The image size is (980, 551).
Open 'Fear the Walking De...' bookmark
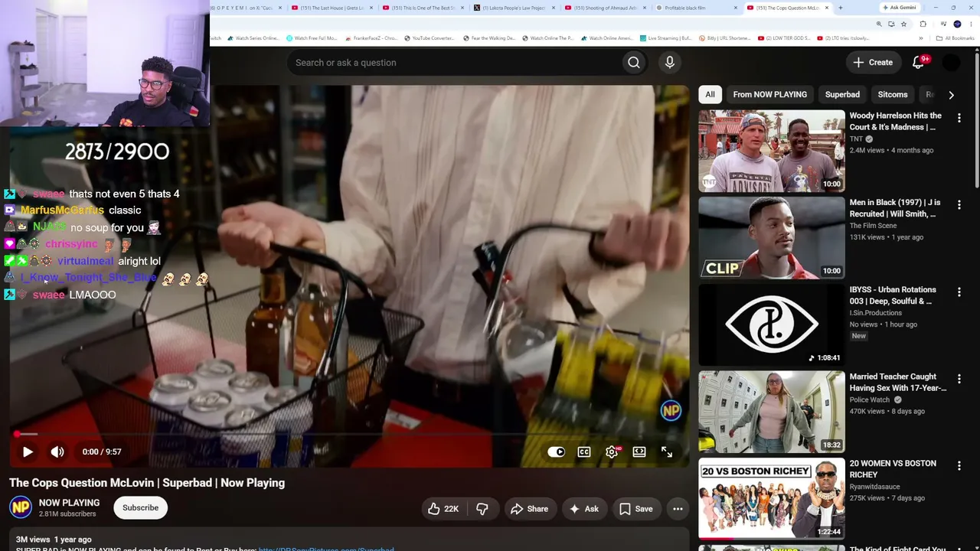pos(489,38)
